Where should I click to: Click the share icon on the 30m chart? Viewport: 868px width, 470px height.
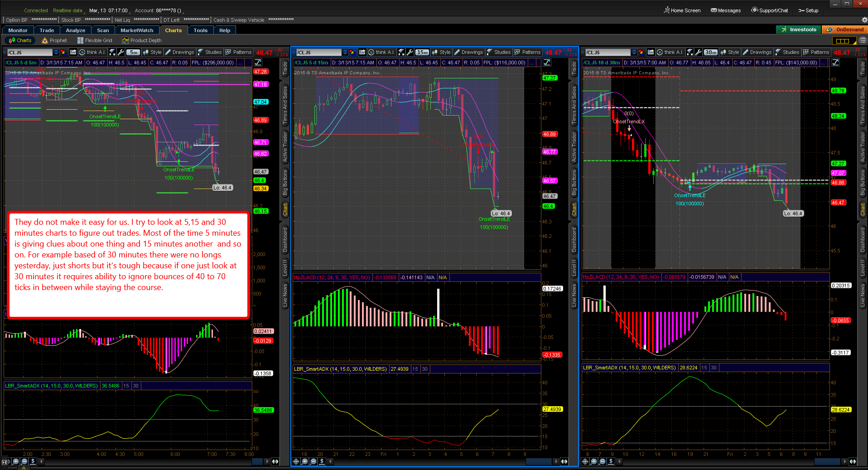(x=651, y=53)
